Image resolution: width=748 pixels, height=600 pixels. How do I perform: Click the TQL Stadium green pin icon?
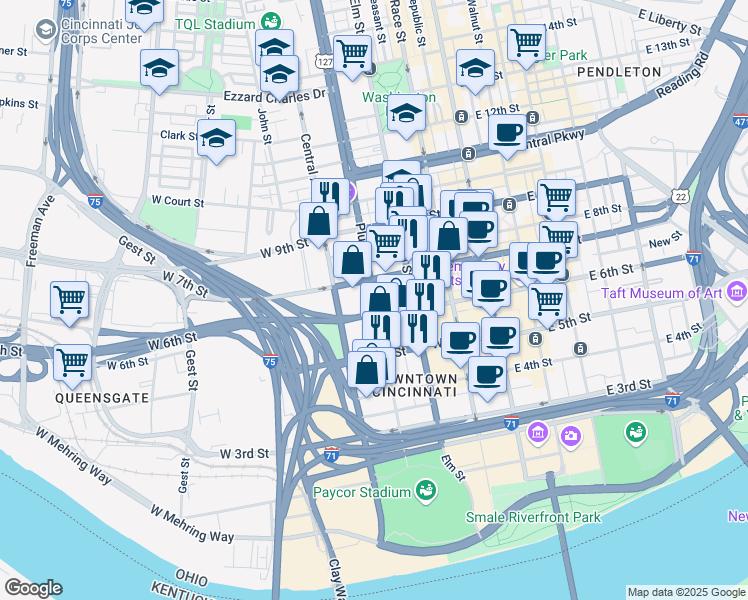point(271,22)
